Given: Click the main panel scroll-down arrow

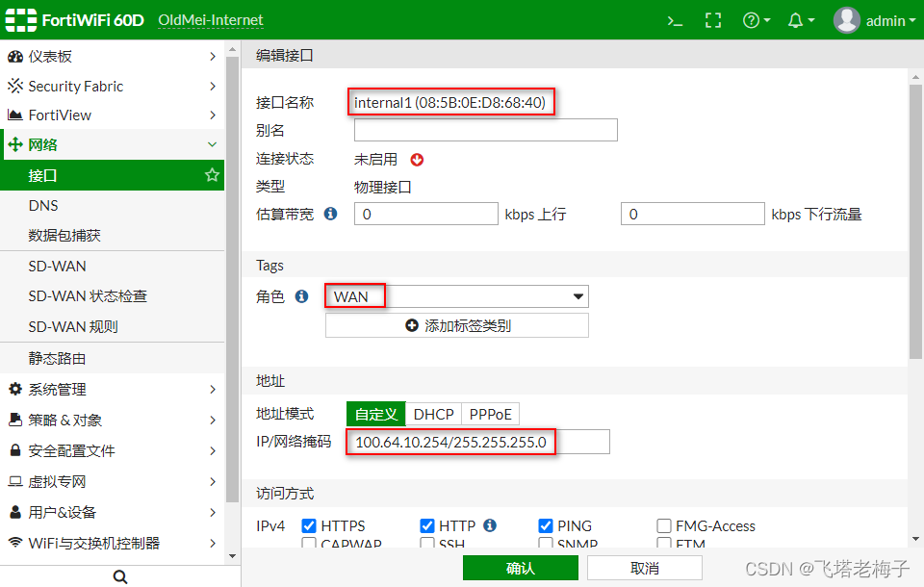Looking at the screenshot, I should tap(915, 539).
